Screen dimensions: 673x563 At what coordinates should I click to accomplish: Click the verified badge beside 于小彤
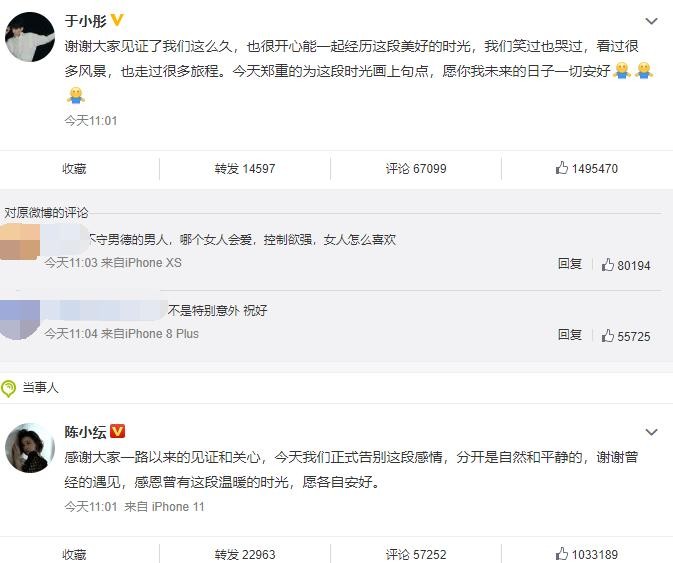(x=117, y=20)
